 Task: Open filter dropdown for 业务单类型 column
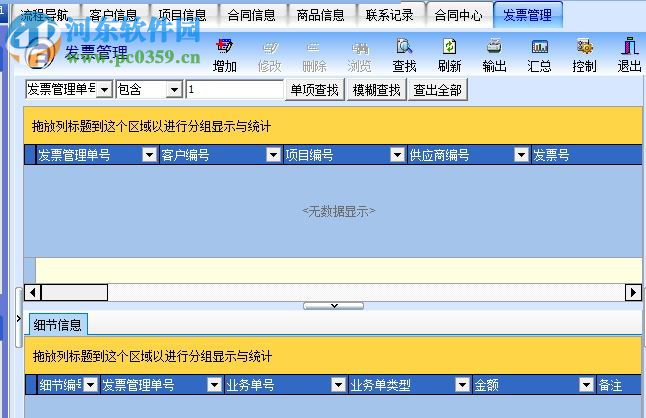pyautogui.click(x=462, y=385)
